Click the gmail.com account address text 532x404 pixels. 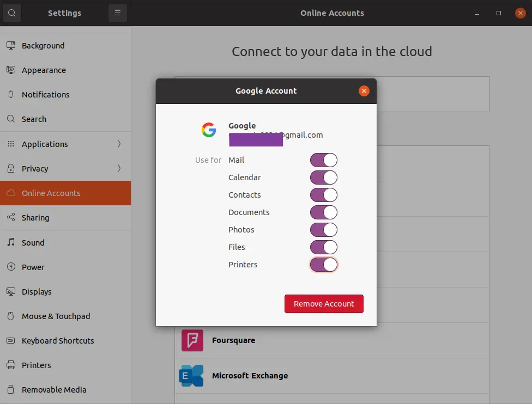click(276, 135)
